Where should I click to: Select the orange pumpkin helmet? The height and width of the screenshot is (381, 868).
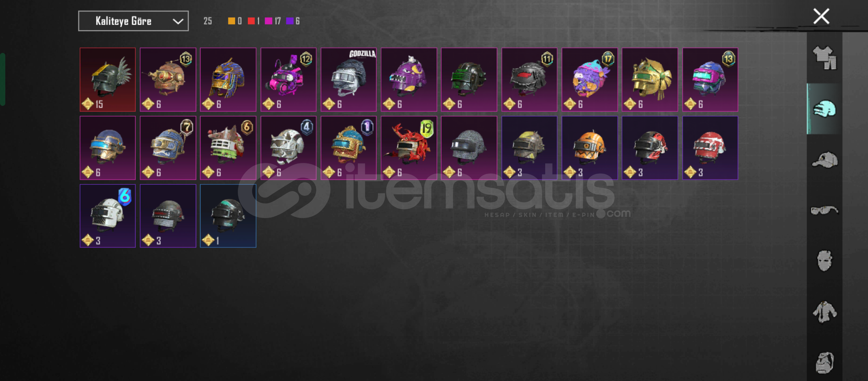point(590,148)
